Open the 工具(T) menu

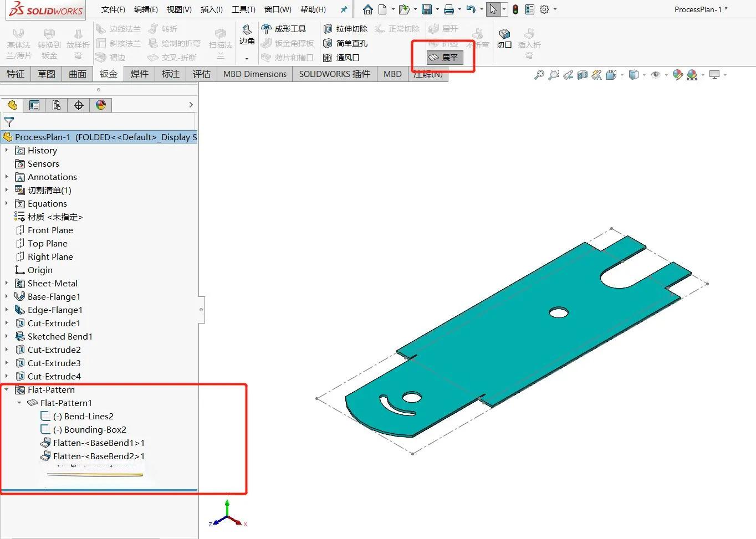click(243, 9)
